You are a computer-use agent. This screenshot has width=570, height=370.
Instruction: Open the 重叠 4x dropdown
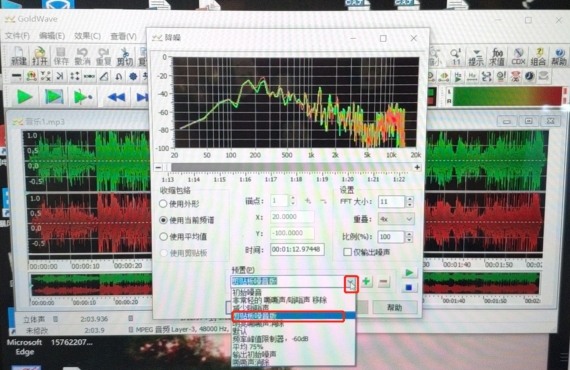396,219
